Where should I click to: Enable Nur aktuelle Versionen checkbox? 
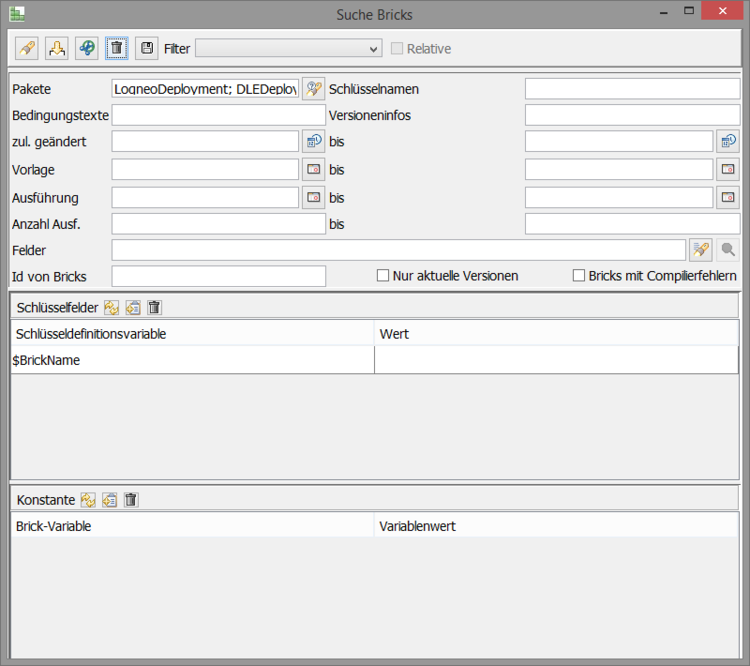click(x=383, y=276)
